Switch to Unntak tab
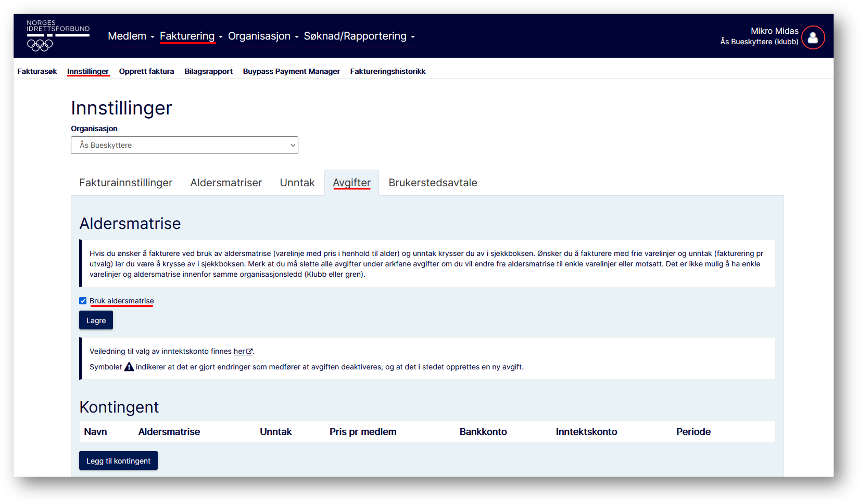 pyautogui.click(x=297, y=183)
